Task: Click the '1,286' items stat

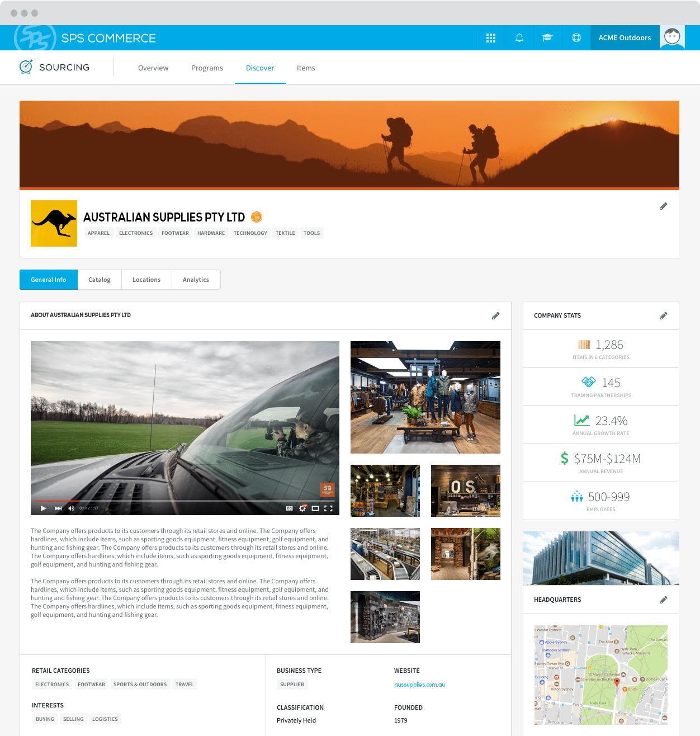Action: click(609, 345)
